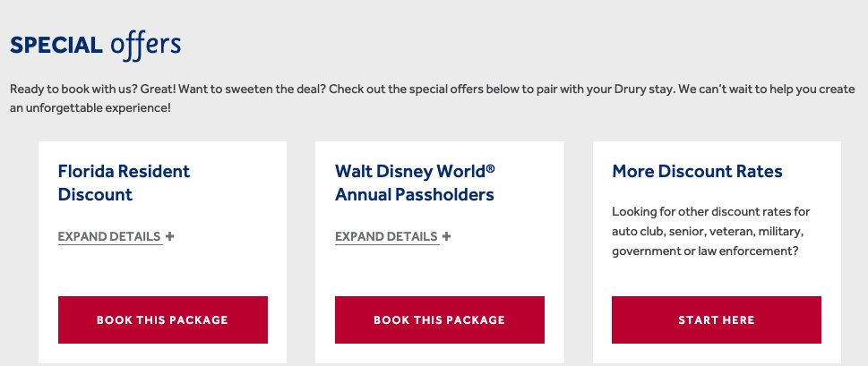Click the More Discount Rates heading

tap(697, 171)
